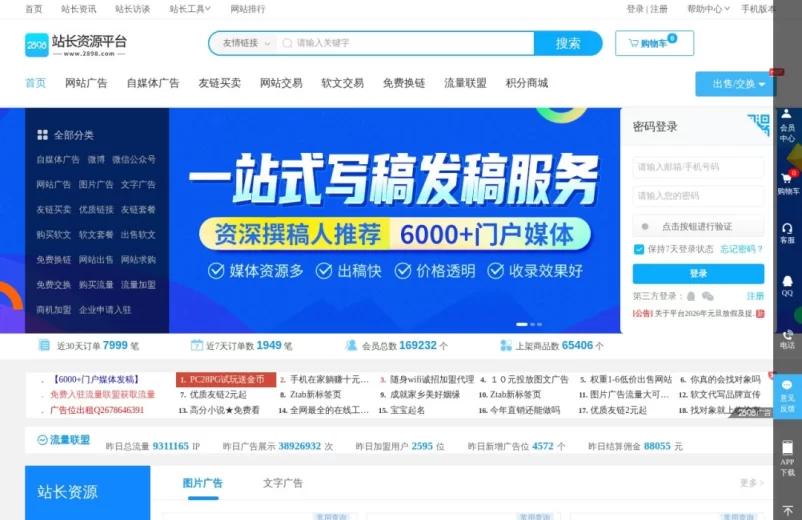This screenshot has height=520, width=802.
Task: Click the 近7天订单数 calendar icon
Action: (x=196, y=346)
